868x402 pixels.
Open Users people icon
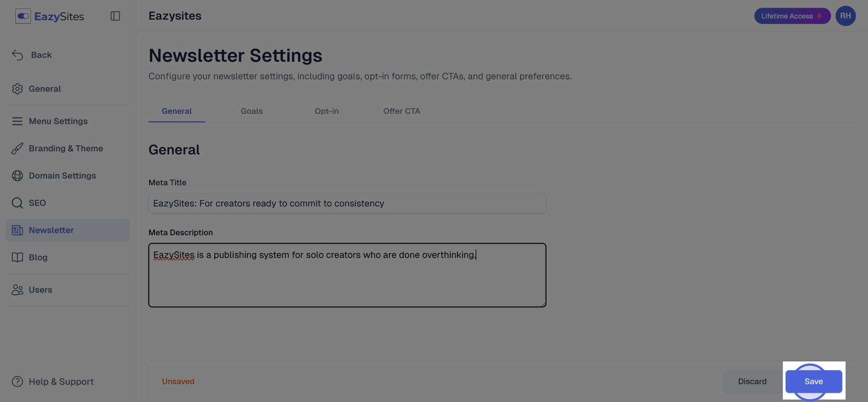(17, 290)
